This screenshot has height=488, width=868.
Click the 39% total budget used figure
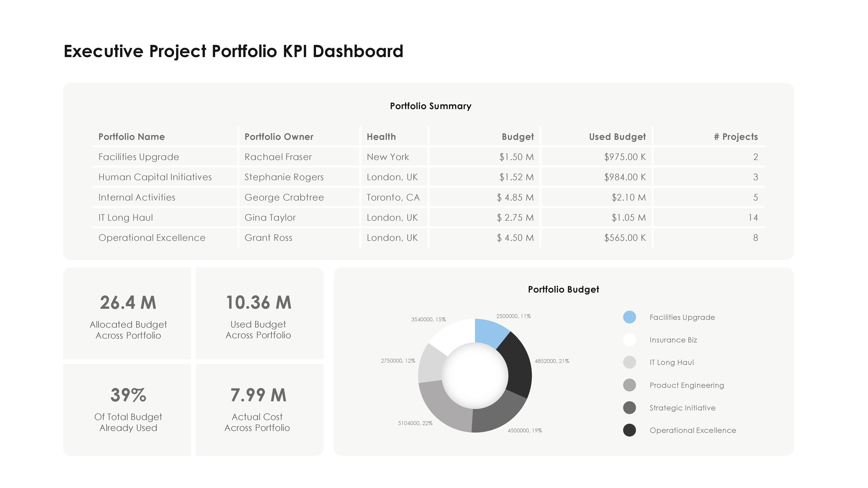point(128,395)
